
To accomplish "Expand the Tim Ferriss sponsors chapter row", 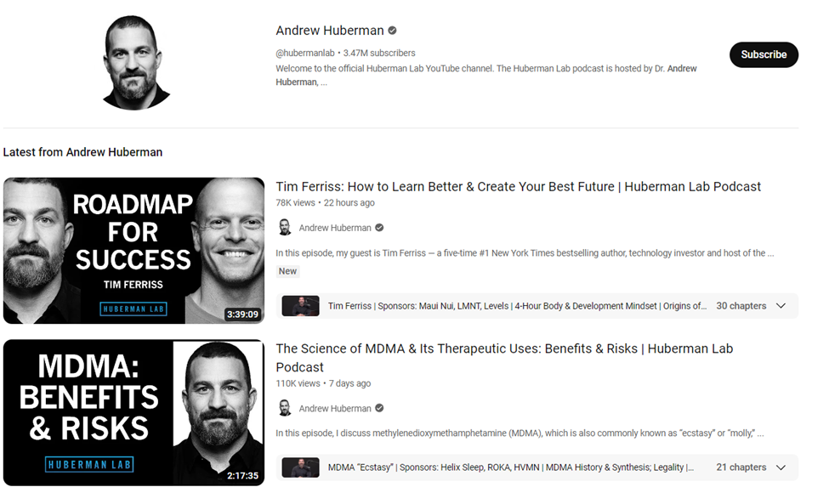I will pyautogui.click(x=537, y=306).
